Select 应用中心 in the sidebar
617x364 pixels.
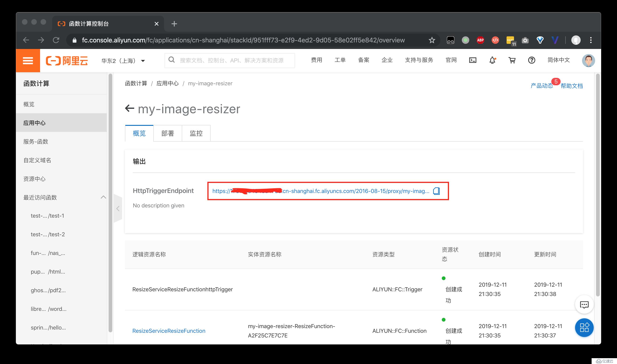[x=61, y=123]
